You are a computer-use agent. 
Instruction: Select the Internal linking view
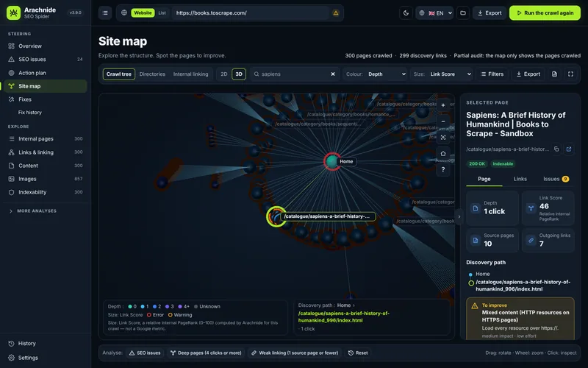[190, 74]
